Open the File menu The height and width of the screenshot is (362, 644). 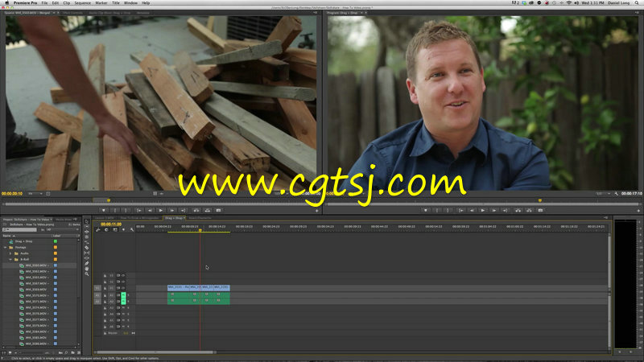44,3
